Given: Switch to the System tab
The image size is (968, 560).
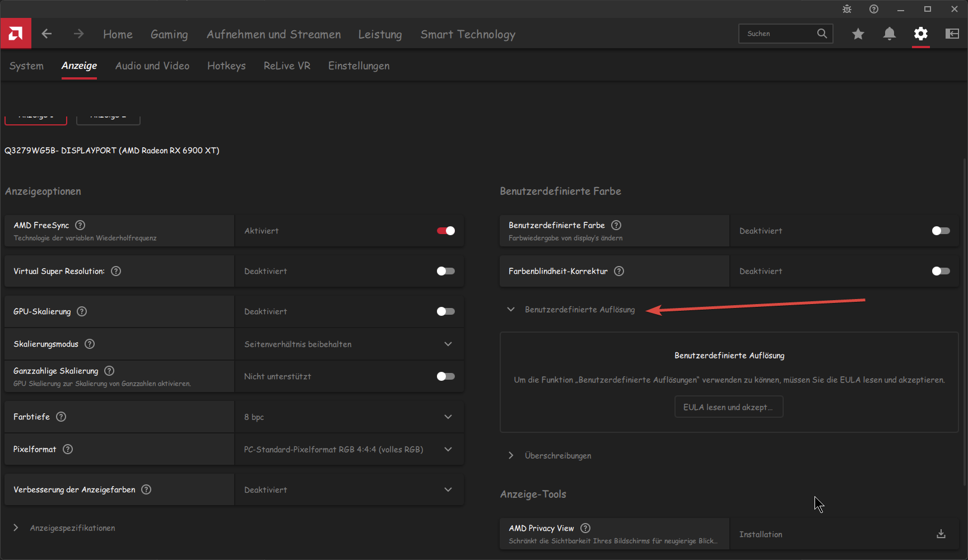Looking at the screenshot, I should tap(26, 66).
